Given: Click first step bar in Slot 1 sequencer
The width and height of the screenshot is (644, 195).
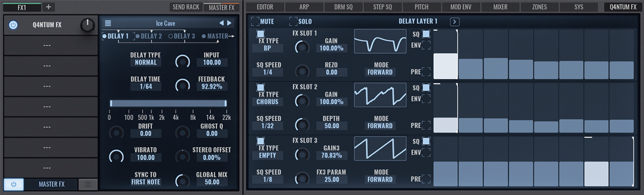Looking at the screenshot, I should (x=445, y=66).
